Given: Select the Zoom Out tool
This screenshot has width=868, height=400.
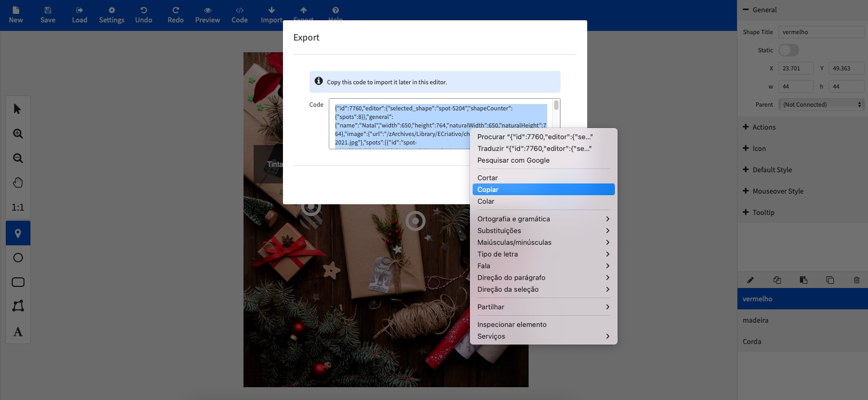Looking at the screenshot, I should (18, 158).
